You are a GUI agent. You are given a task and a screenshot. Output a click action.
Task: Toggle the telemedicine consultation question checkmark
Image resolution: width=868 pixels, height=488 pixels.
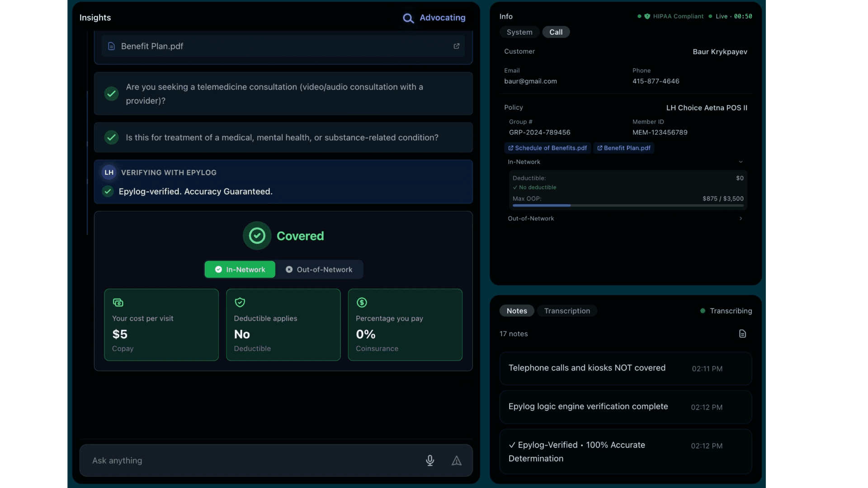pos(111,94)
